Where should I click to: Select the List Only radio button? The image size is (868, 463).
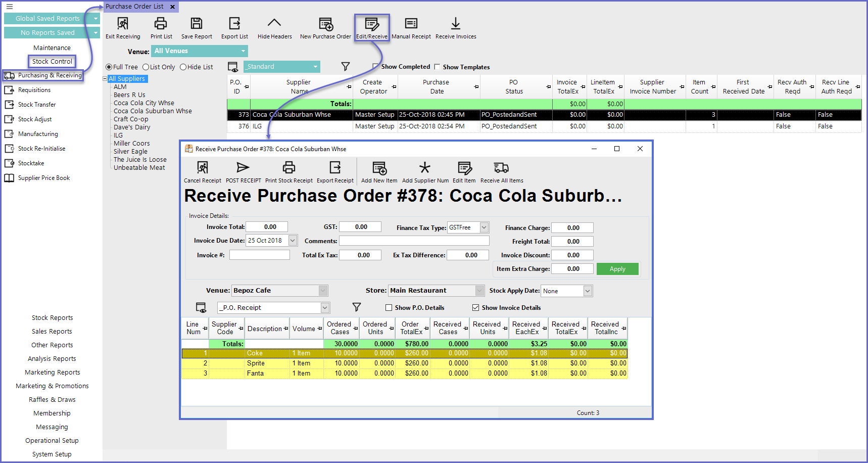point(146,67)
